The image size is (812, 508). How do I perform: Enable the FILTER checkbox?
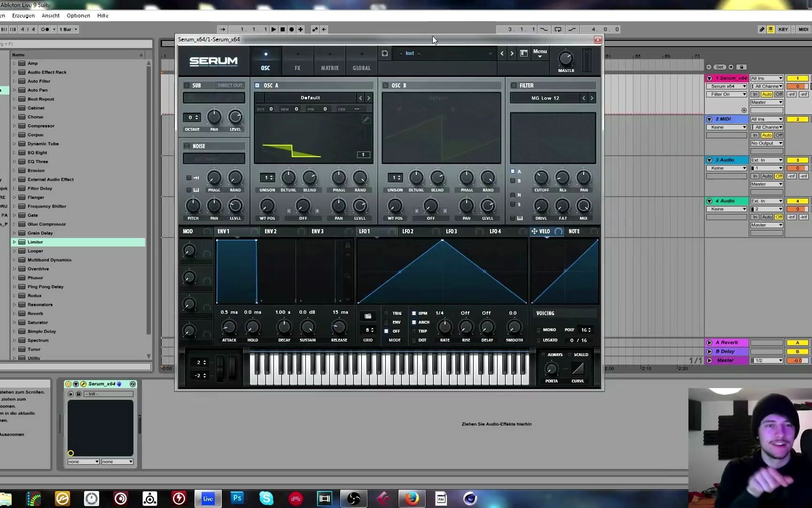click(514, 86)
